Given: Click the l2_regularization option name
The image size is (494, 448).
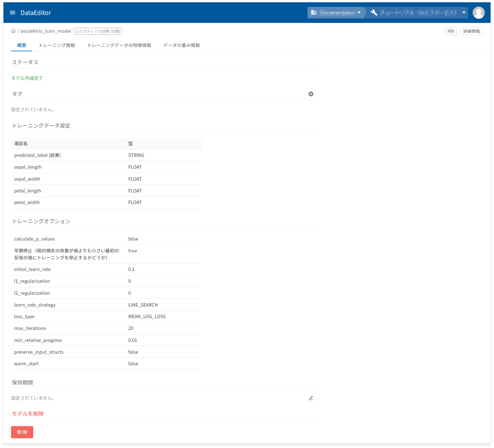Looking at the screenshot, I should click(32, 293).
